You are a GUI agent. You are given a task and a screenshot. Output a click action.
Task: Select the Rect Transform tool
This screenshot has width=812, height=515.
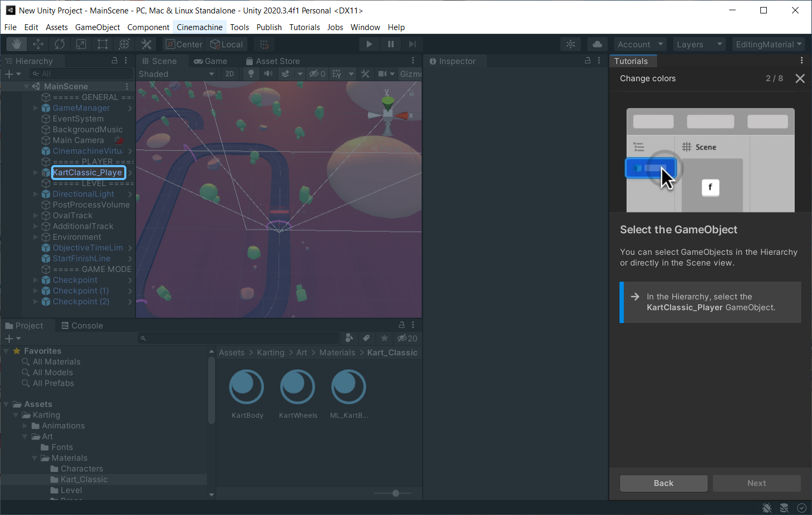(x=102, y=44)
